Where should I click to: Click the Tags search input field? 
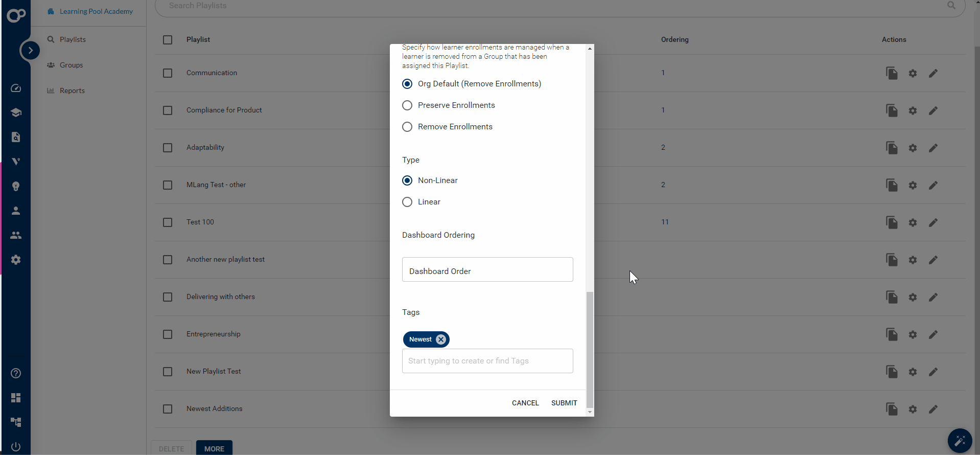[487, 361]
